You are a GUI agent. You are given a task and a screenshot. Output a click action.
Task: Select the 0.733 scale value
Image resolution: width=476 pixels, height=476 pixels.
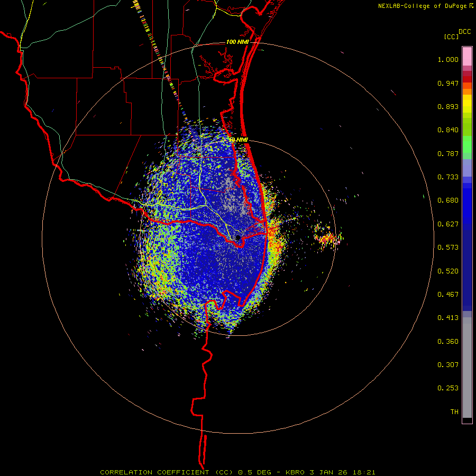point(448,177)
